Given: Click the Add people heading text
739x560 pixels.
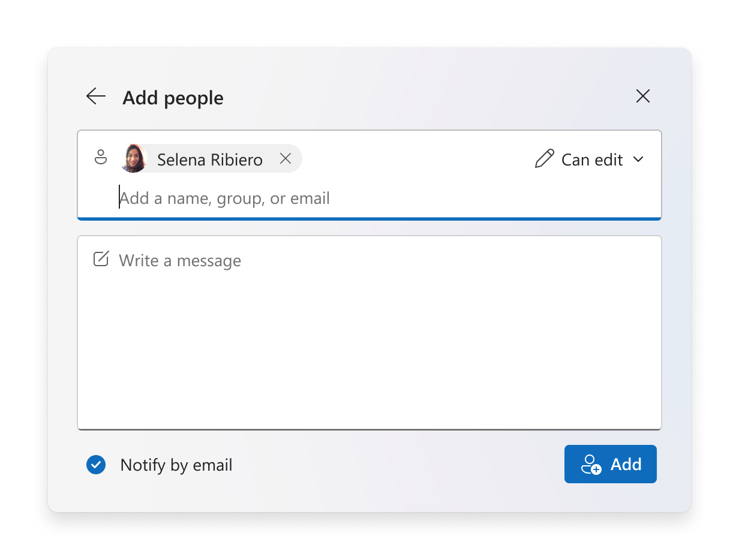Looking at the screenshot, I should pyautogui.click(x=173, y=98).
